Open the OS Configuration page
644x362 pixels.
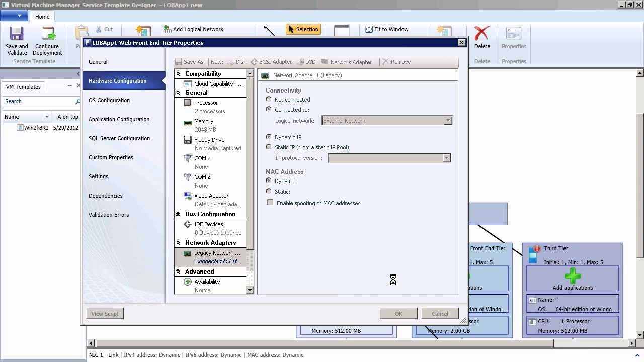[x=123, y=100]
